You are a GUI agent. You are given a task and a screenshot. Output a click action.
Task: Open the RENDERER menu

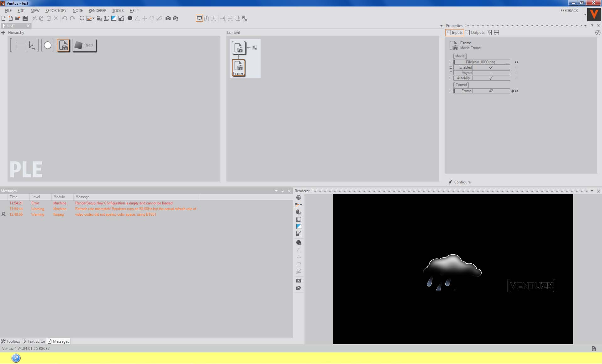(97, 10)
